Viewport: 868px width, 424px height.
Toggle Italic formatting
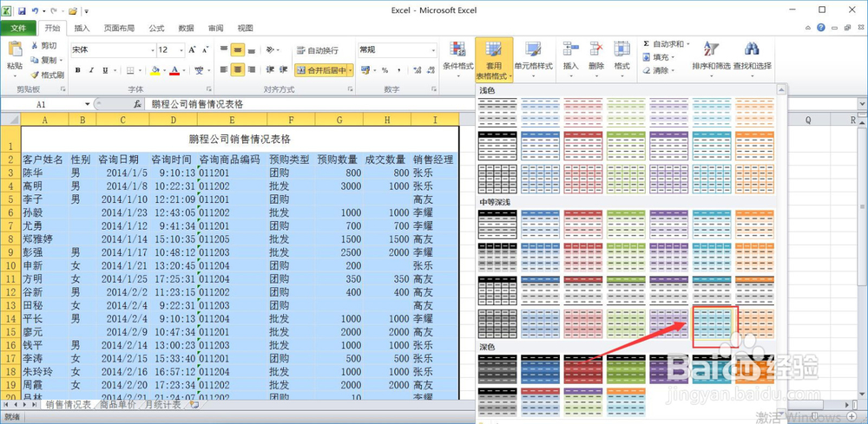point(91,70)
